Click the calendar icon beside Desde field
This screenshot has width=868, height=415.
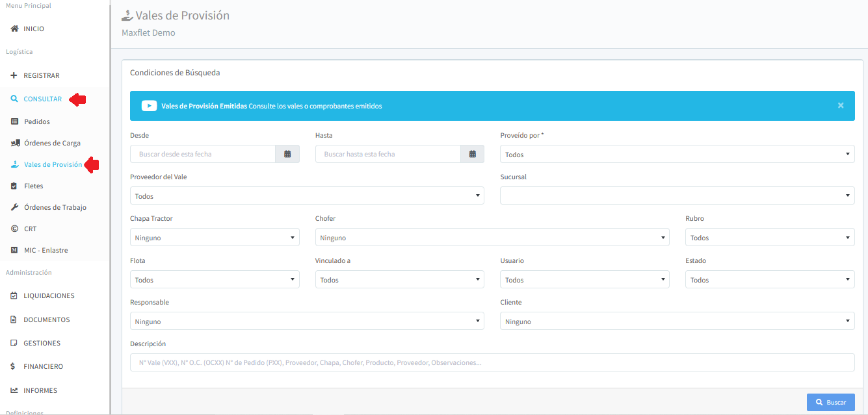coord(287,154)
